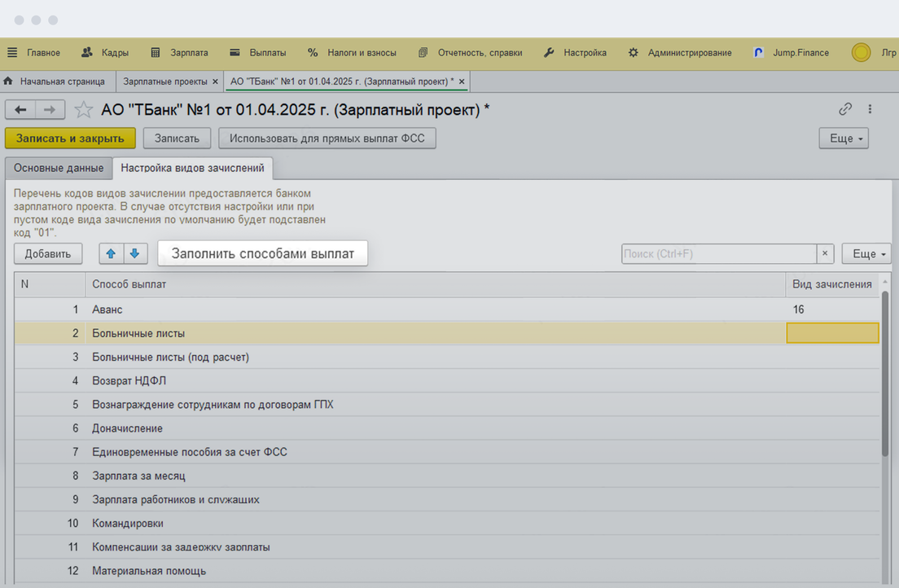Viewport: 899px width, 588px height.
Task: Select the Больничные листы row
Action: (446, 333)
